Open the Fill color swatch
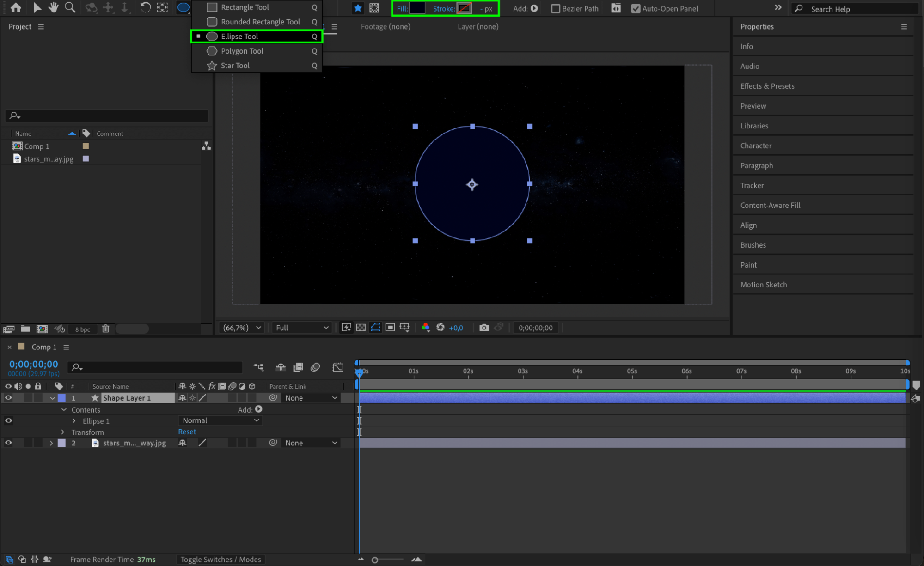Screen dimensions: 924x566 (417, 8)
